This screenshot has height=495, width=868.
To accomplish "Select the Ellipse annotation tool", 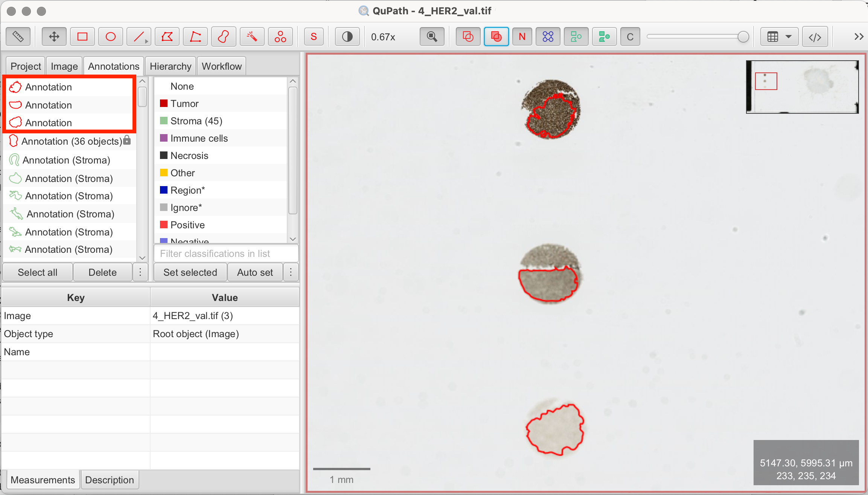I will point(110,37).
